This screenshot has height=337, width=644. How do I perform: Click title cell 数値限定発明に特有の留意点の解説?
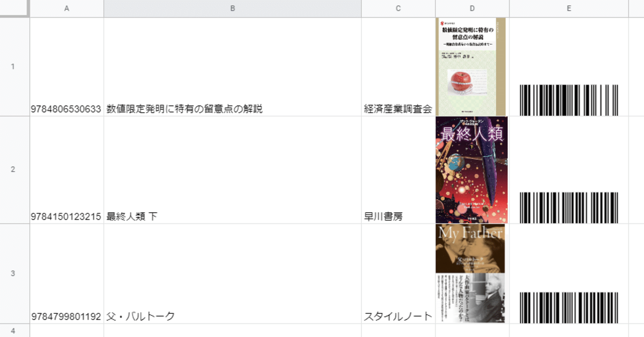[232, 67]
